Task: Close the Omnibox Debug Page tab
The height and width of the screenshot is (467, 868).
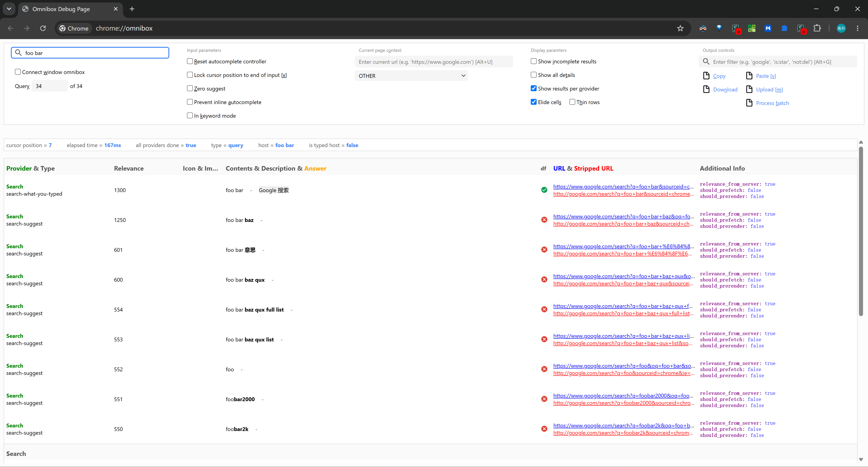Action: tap(116, 9)
